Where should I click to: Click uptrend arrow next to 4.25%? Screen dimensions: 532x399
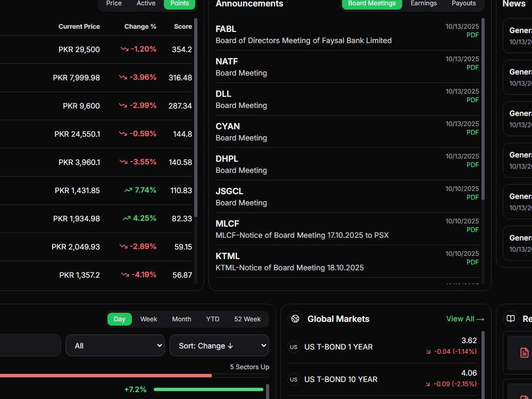pos(127,218)
